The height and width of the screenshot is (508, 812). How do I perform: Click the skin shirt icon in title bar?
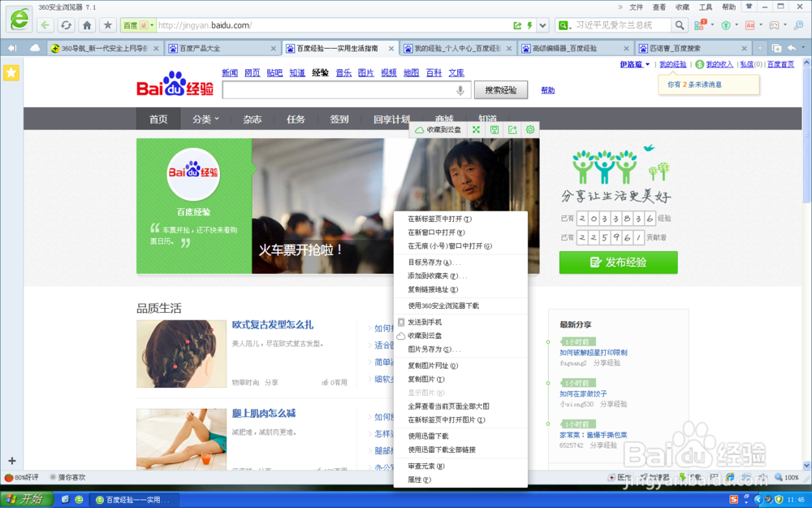point(749,7)
